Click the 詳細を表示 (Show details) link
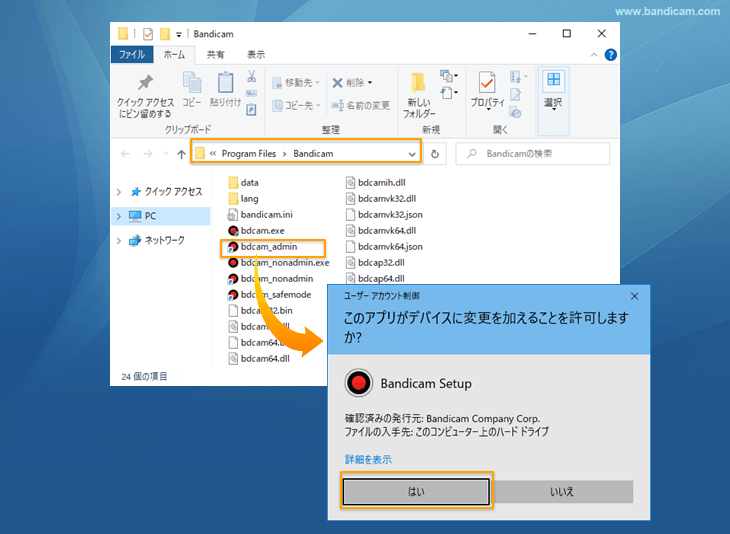Viewport: 730px width, 534px height. (x=368, y=459)
